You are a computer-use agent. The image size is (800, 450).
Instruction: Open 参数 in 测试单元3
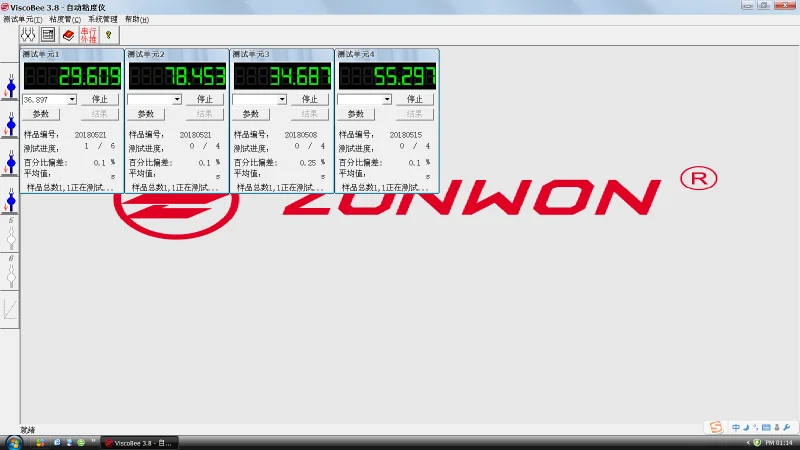click(x=251, y=114)
